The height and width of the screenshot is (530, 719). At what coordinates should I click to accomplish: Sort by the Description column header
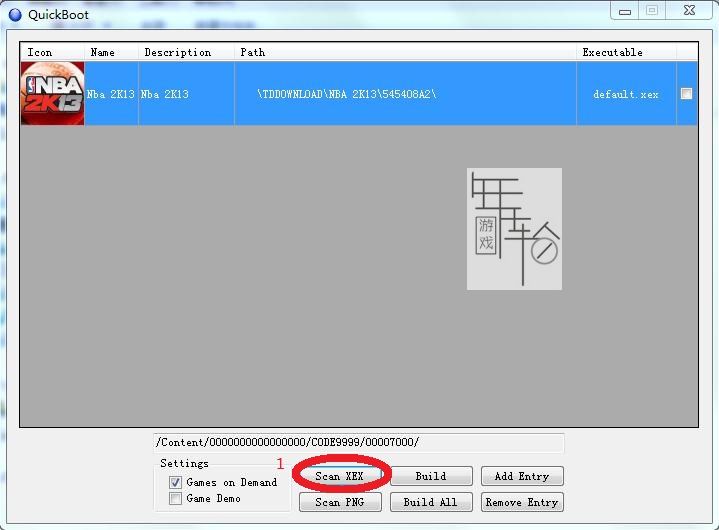[x=187, y=52]
